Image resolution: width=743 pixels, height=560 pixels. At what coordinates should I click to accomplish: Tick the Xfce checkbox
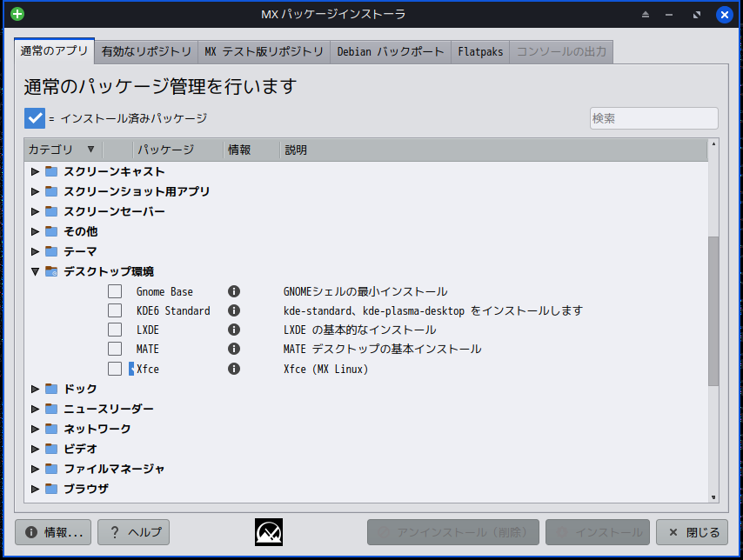point(115,369)
